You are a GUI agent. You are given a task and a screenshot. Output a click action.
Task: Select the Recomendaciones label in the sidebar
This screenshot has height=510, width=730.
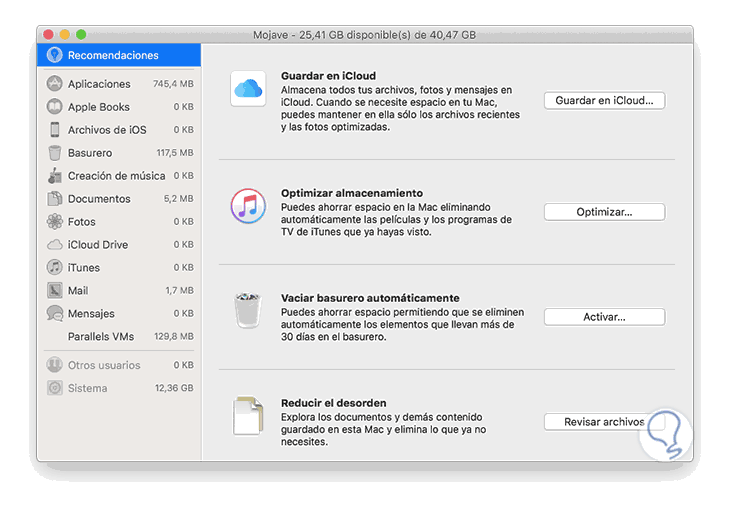tap(113, 55)
